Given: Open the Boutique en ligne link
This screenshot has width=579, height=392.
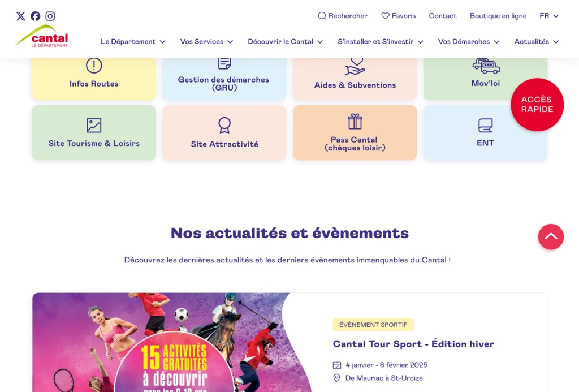Looking at the screenshot, I should click(498, 16).
